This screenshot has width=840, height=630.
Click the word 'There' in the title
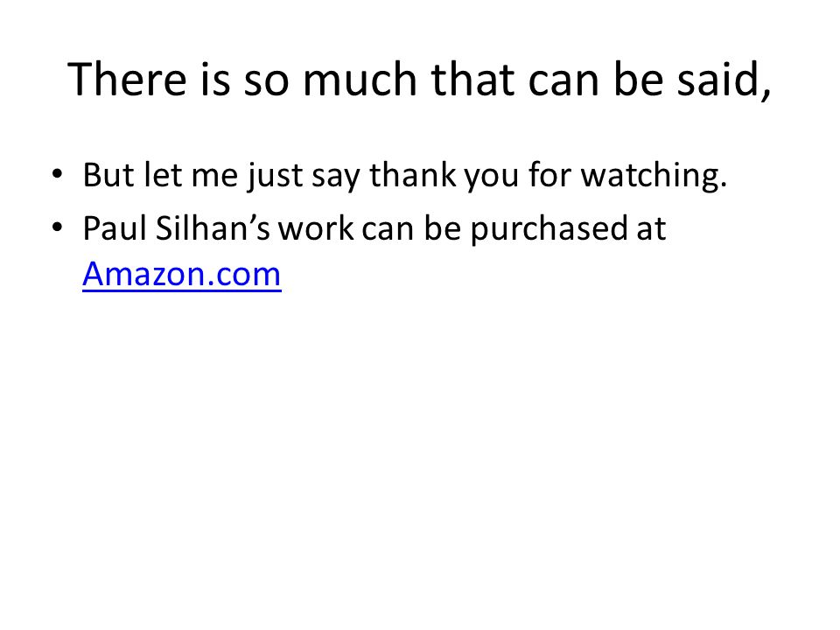coord(127,80)
